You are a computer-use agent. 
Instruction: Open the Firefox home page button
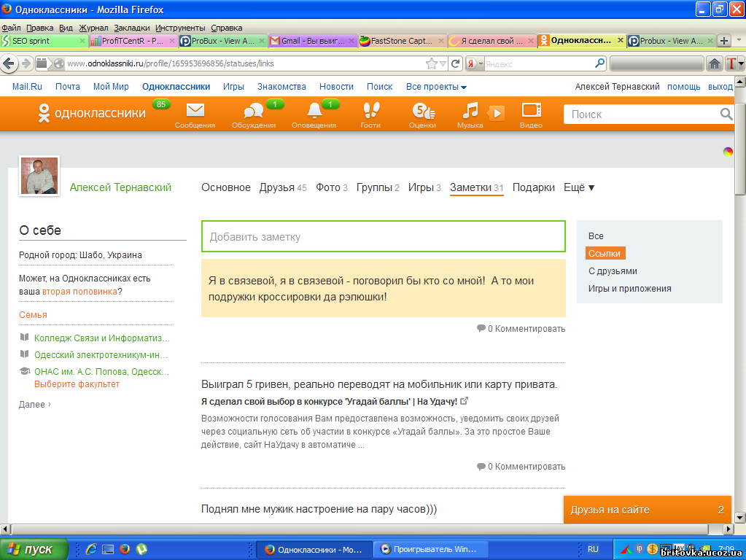(714, 63)
